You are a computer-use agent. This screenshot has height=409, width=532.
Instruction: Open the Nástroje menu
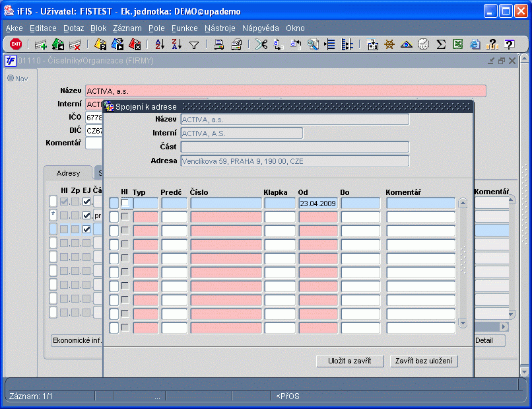(x=220, y=28)
